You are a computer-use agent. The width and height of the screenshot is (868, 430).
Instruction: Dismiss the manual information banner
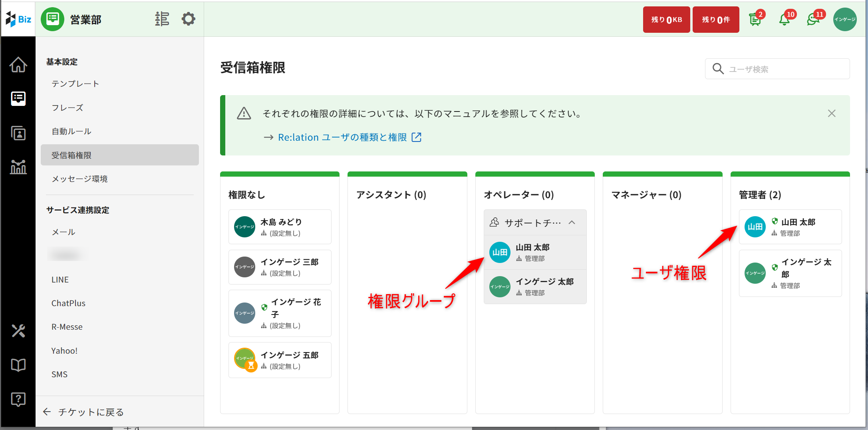[832, 113]
